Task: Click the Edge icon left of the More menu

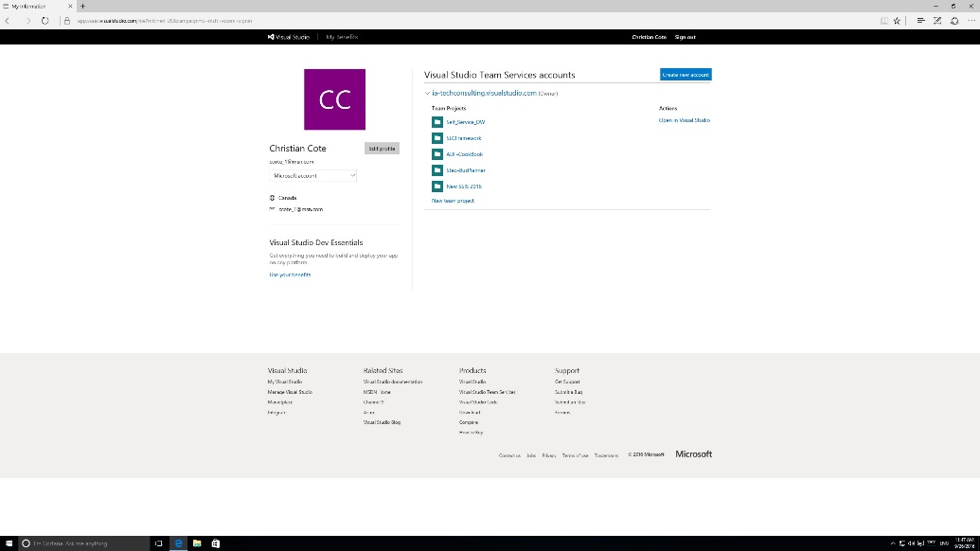Action: [x=954, y=21]
